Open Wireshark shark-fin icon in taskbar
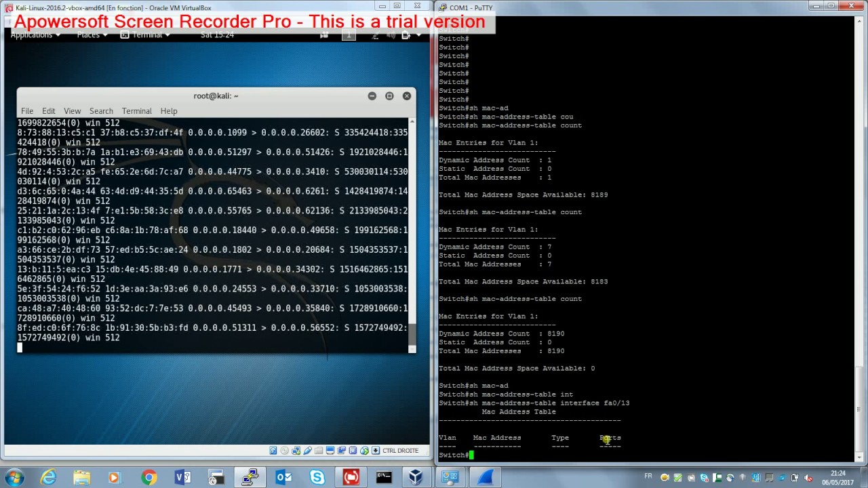The width and height of the screenshot is (868, 488). click(x=484, y=477)
